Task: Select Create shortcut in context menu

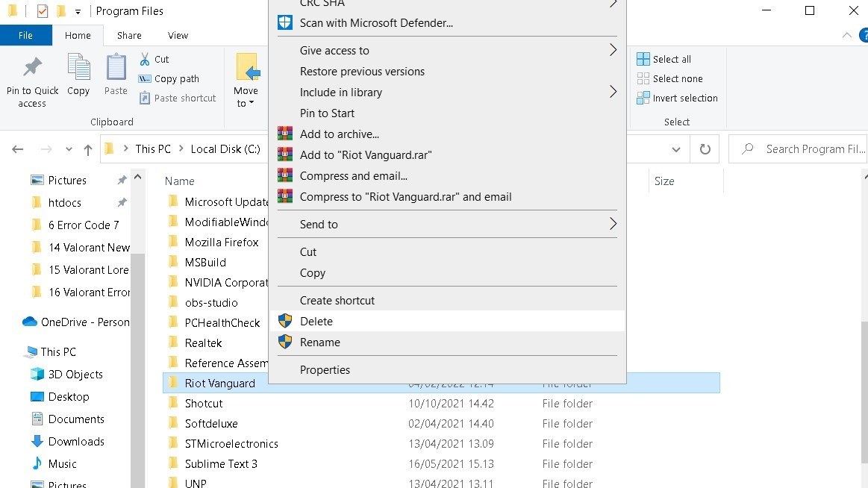Action: coord(447,301)
